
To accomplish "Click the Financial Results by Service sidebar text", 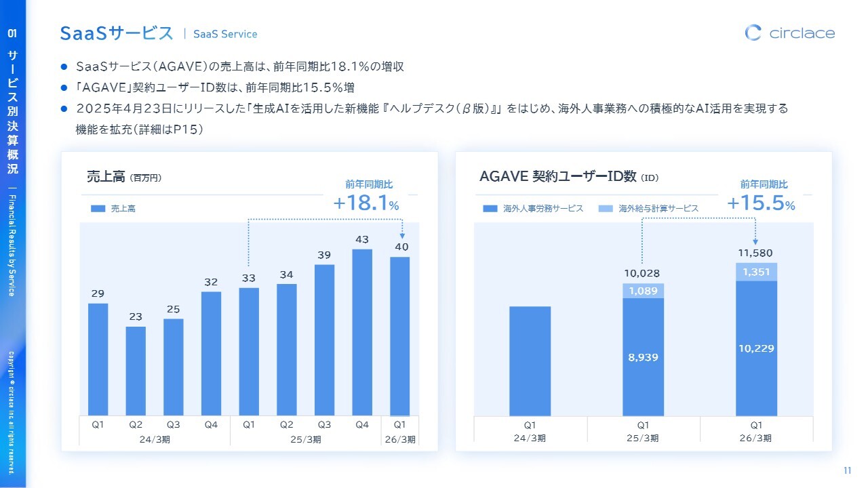I will 13,245.
